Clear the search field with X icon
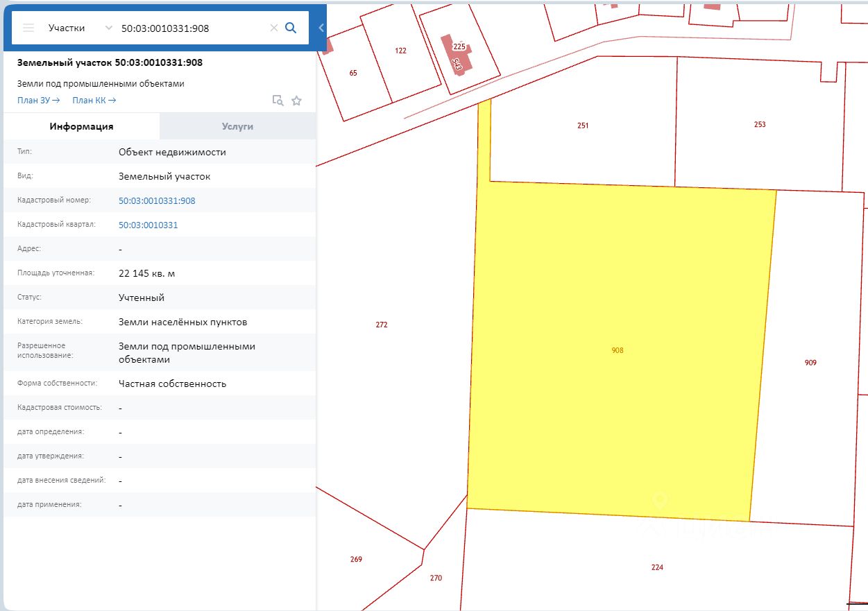The width and height of the screenshot is (868, 611). tap(273, 28)
